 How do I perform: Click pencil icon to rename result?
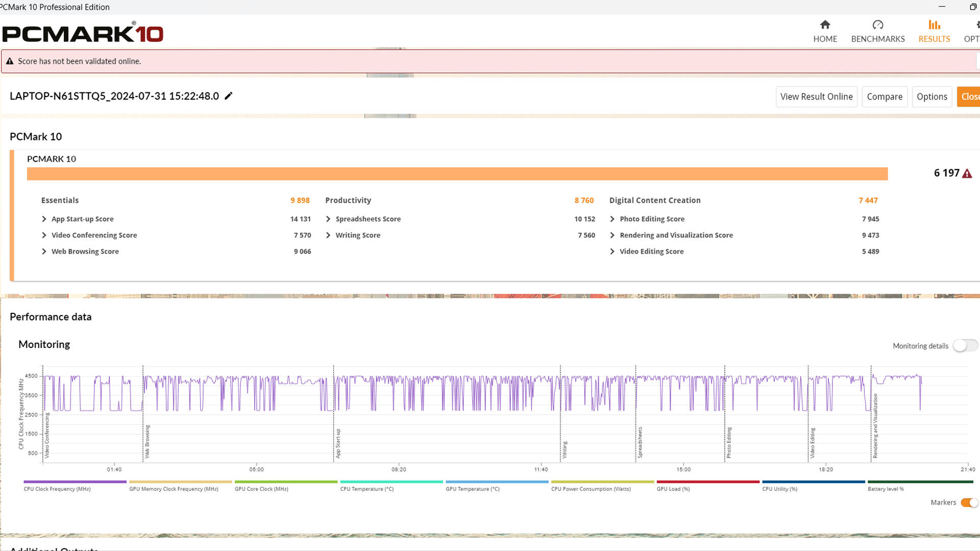229,96
